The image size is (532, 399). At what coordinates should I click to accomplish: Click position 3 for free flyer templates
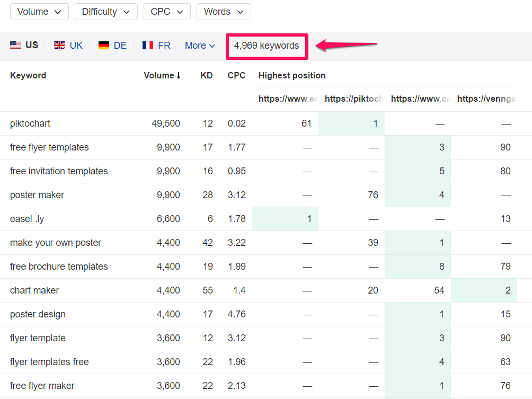coord(442,147)
